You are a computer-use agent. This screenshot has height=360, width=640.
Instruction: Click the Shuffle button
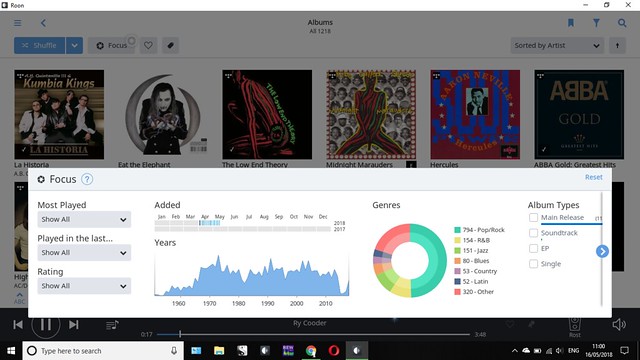39,45
